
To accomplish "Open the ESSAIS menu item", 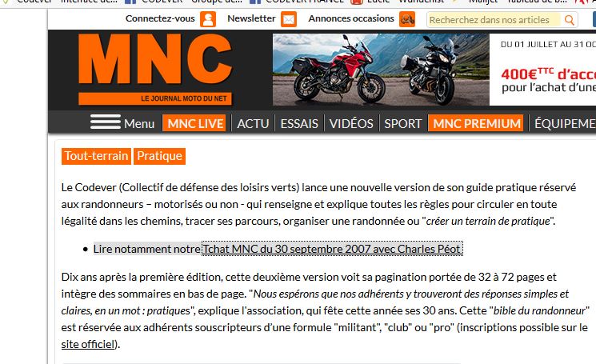I will [299, 123].
